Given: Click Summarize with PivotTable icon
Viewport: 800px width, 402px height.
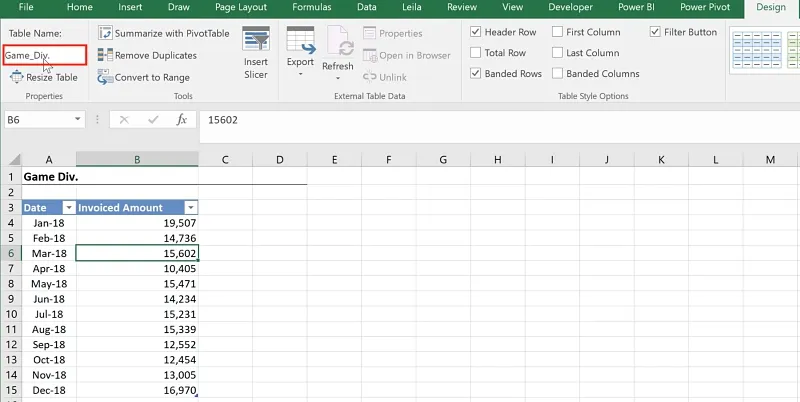Looking at the screenshot, I should click(105, 33).
